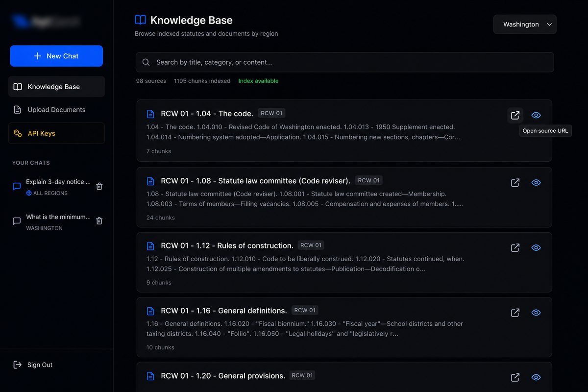Viewport: 588px width, 392px height.
Task: Click the 'YOUR CHATS' heading
Action: coord(31,163)
